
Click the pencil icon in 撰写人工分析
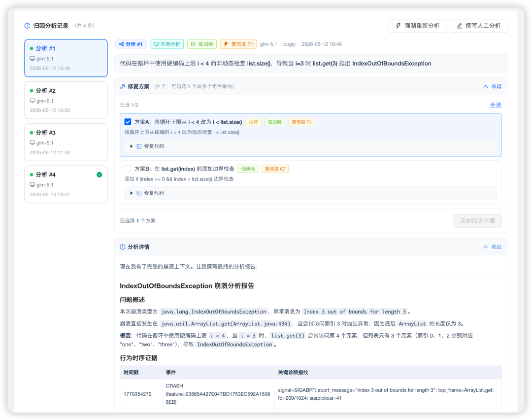(459, 26)
